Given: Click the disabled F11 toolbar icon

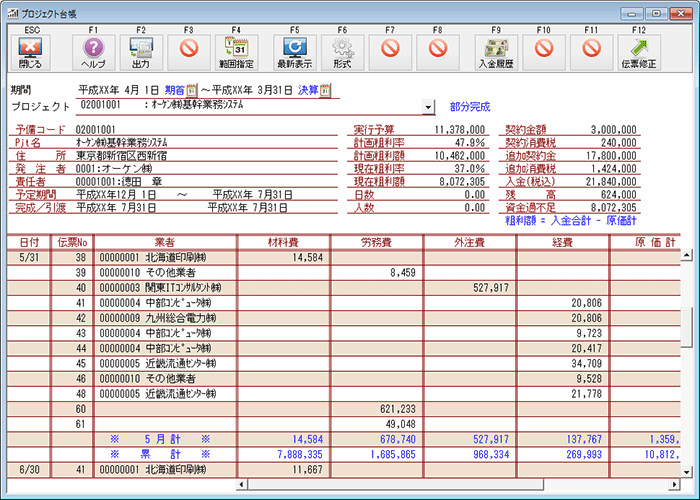Looking at the screenshot, I should (592, 52).
